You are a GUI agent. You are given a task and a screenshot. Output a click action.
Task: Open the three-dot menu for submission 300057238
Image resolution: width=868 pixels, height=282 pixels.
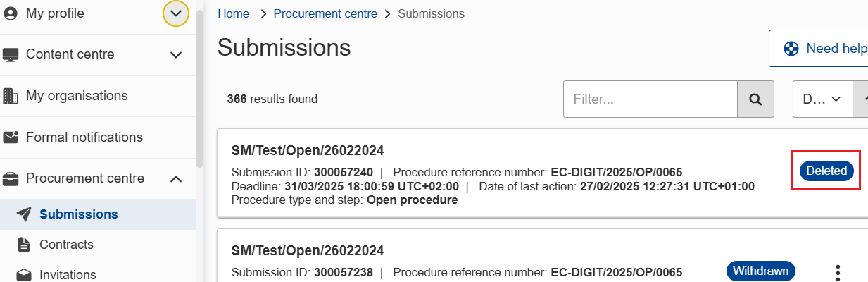(838, 272)
